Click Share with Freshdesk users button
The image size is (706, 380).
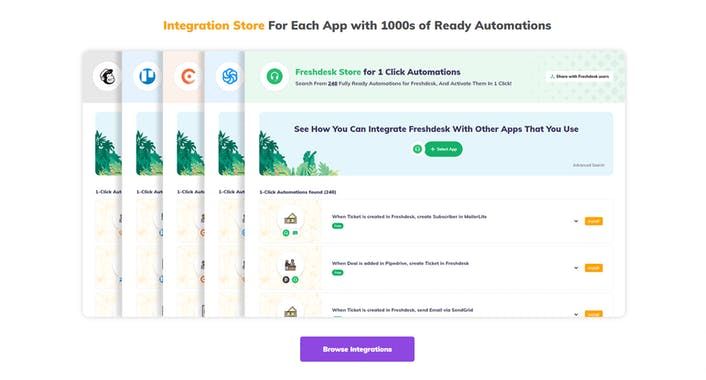tap(580, 77)
